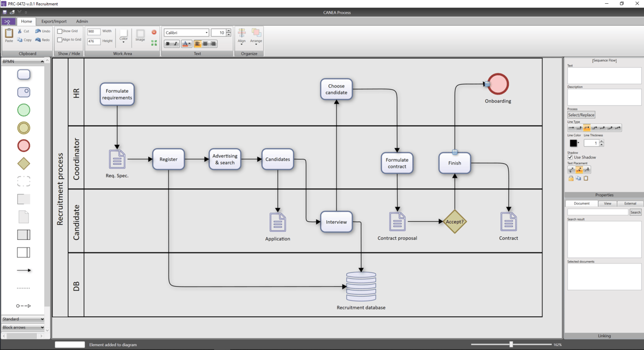This screenshot has height=350, width=644.
Task: Enable the Align to Grid checkbox
Action: (61, 39)
